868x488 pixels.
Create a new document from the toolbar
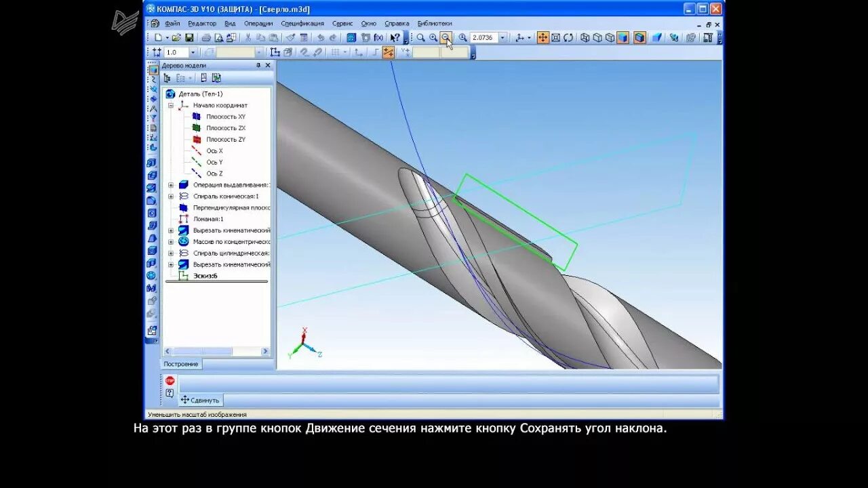[158, 38]
